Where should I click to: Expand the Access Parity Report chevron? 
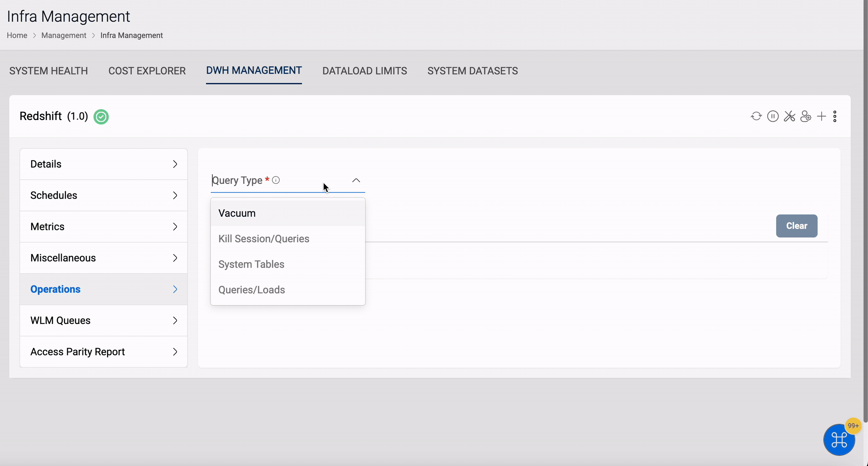pos(175,352)
